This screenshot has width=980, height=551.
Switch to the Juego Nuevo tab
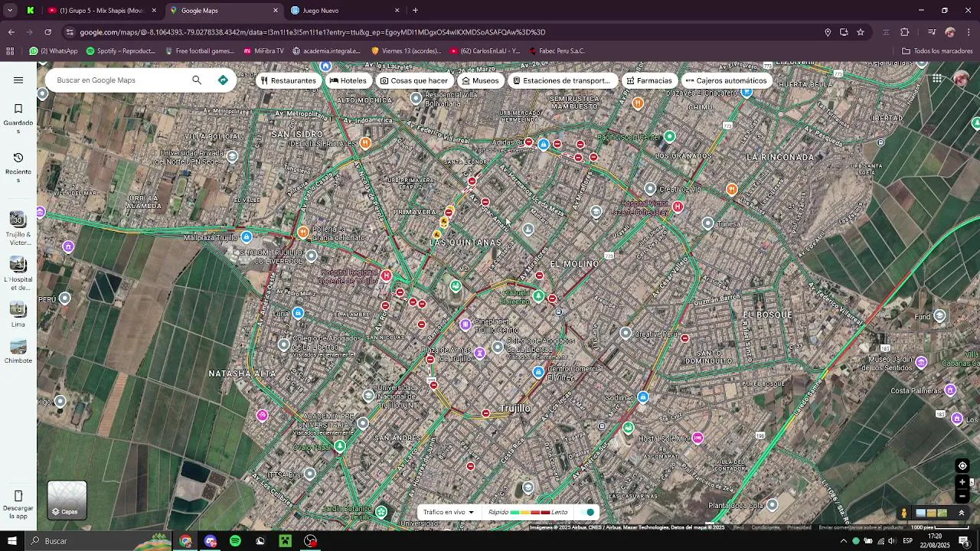point(345,11)
